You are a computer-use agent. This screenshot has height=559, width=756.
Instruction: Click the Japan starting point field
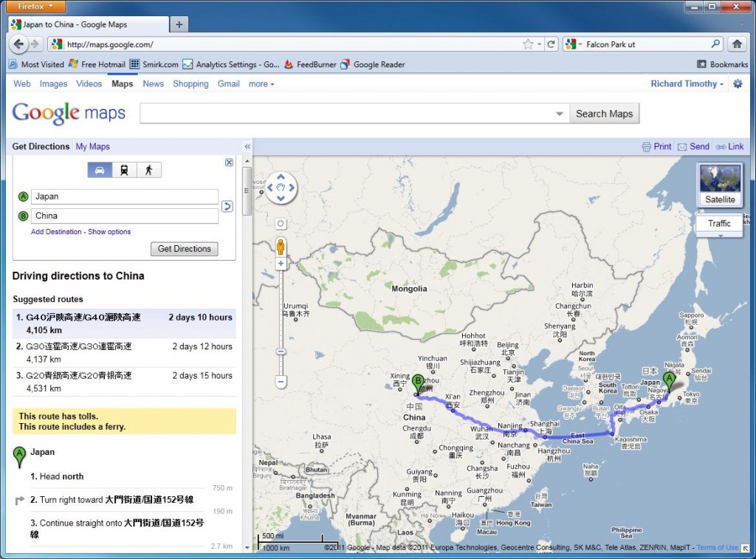pos(124,196)
